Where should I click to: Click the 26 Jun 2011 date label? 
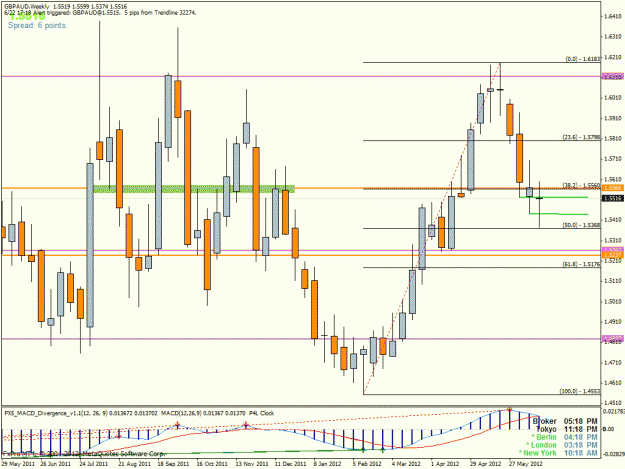(x=55, y=464)
